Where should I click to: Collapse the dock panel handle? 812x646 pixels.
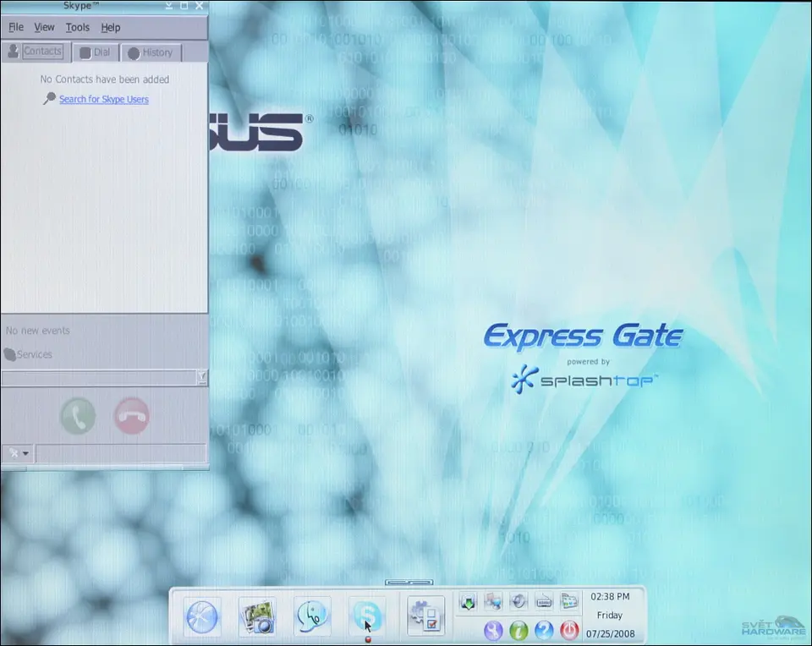409,583
